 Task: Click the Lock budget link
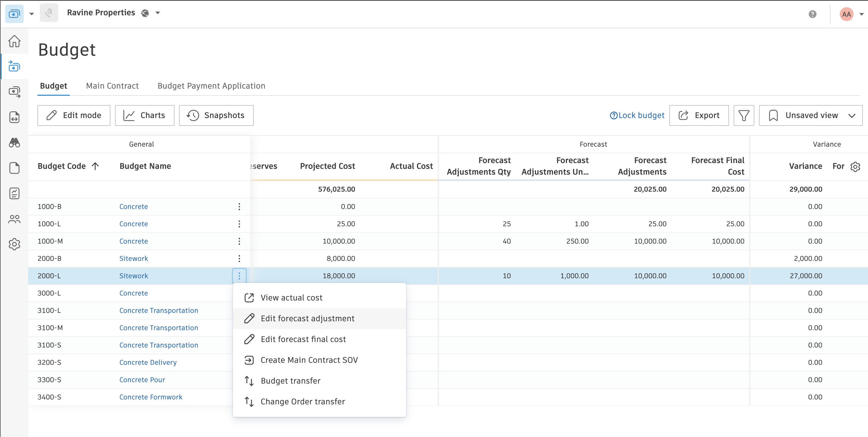click(641, 115)
